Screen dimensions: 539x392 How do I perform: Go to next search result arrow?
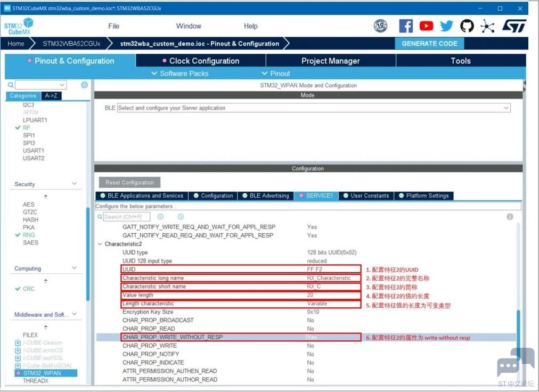pos(181,217)
